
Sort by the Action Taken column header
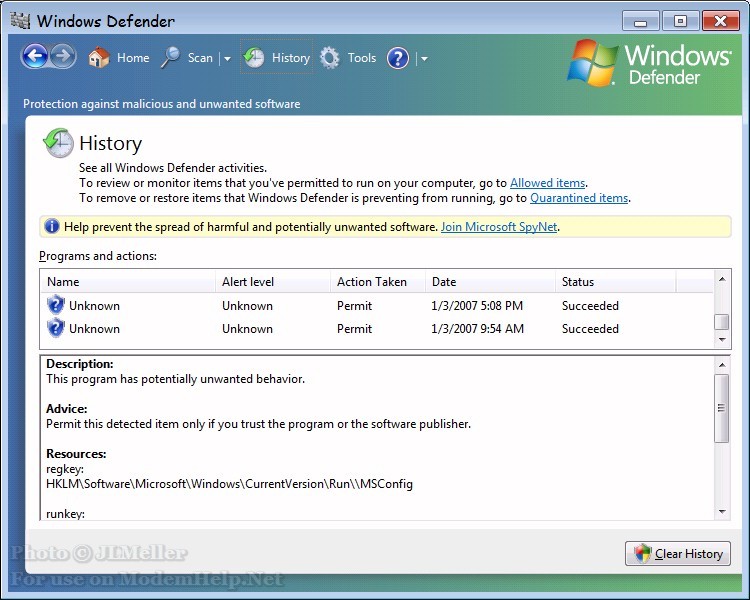pos(378,281)
